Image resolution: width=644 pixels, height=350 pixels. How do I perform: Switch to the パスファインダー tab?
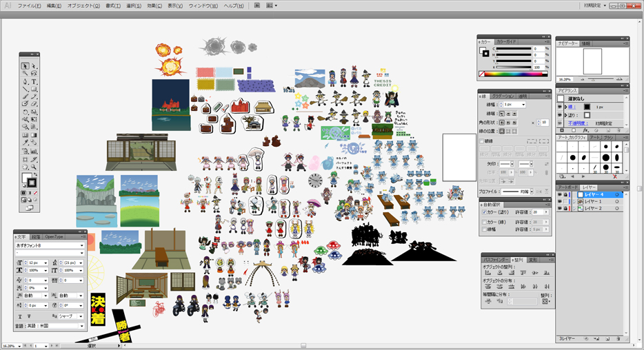tap(496, 260)
